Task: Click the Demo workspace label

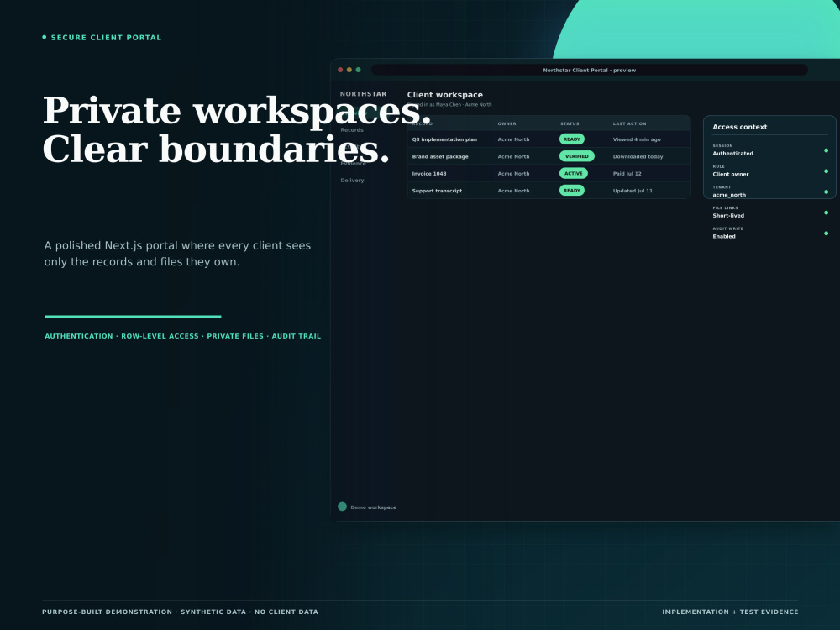Action: coord(374,507)
